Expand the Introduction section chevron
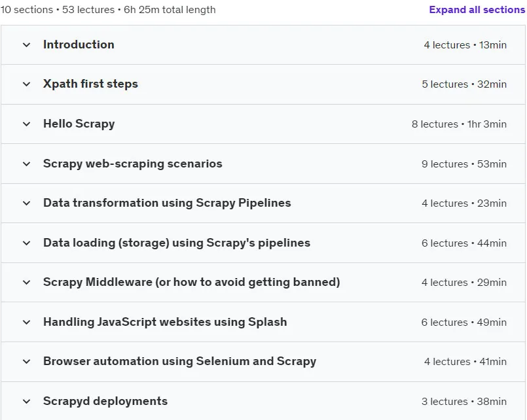This screenshot has height=420, width=527. 27,44
